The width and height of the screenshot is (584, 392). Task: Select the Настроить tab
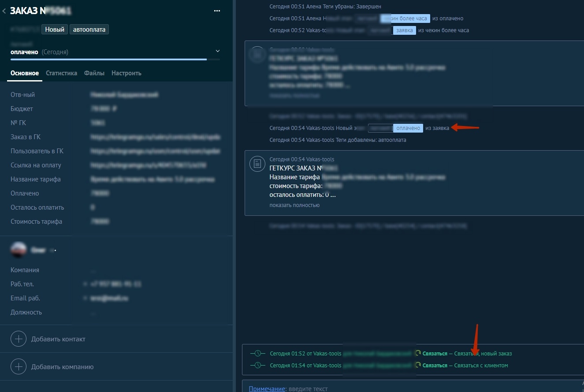[x=126, y=73]
